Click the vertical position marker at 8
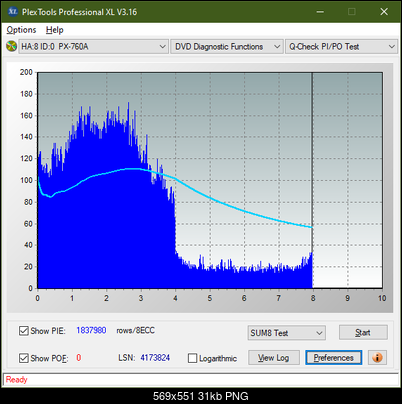The image size is (402, 404). [x=312, y=180]
